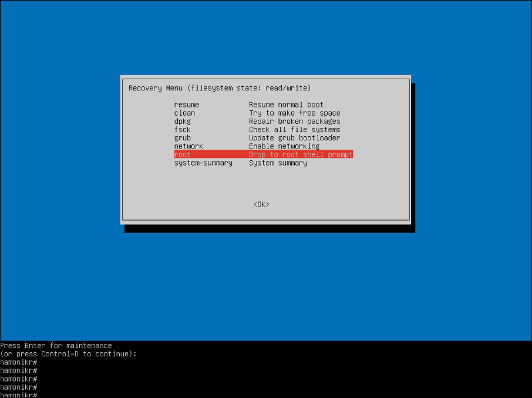Select the resume entry in Recovery Menu

pyautogui.click(x=186, y=104)
